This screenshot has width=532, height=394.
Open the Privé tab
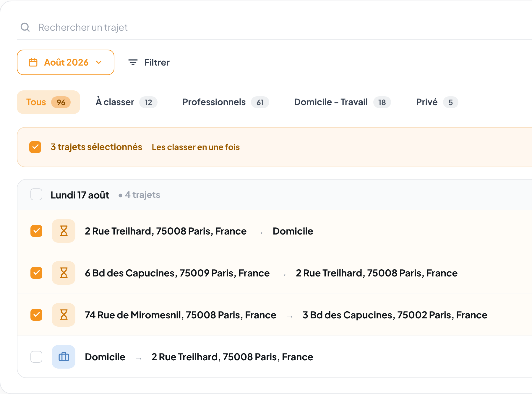[437, 102]
